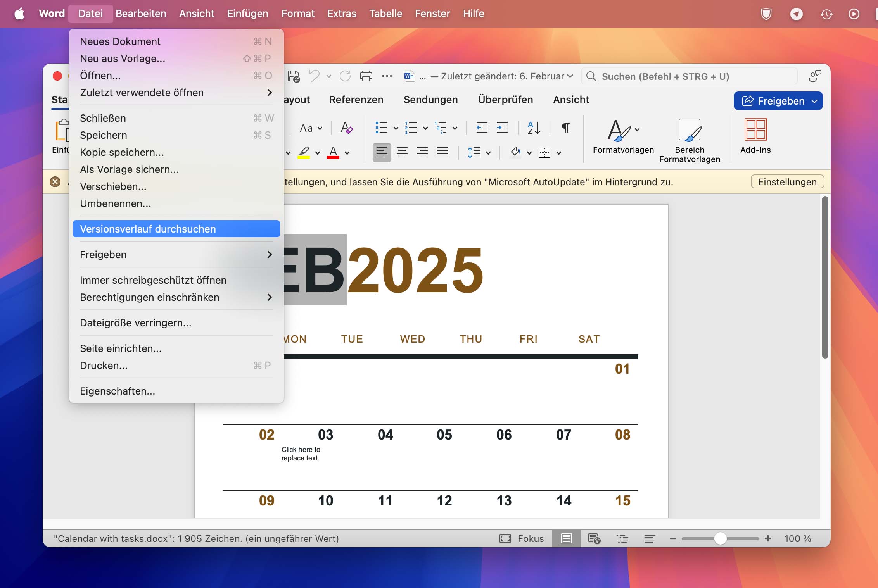Click the location arrow icon in menu bar
Image resolution: width=878 pixels, height=588 pixels.
pos(797,14)
